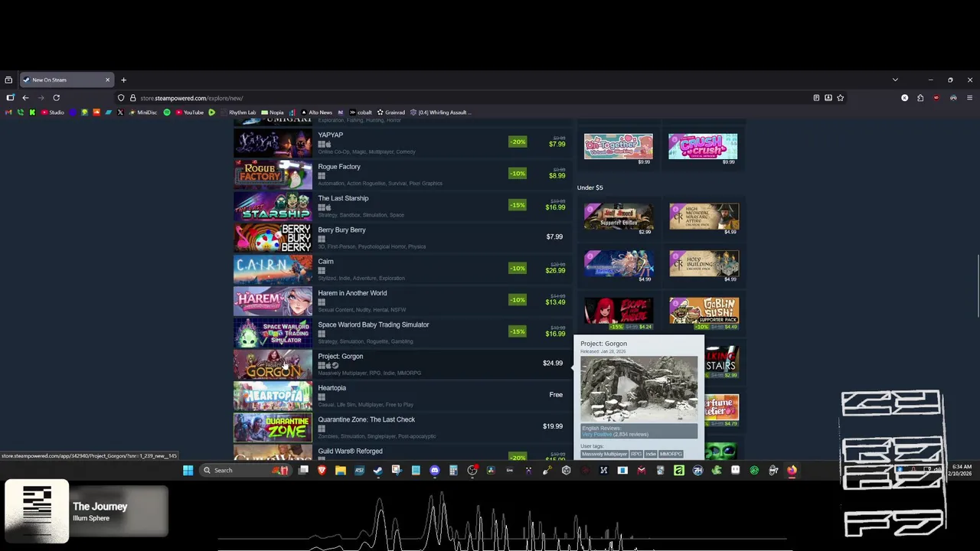Open the MiniDisc bookmark
Screen dimensions: 980x551
point(143,112)
